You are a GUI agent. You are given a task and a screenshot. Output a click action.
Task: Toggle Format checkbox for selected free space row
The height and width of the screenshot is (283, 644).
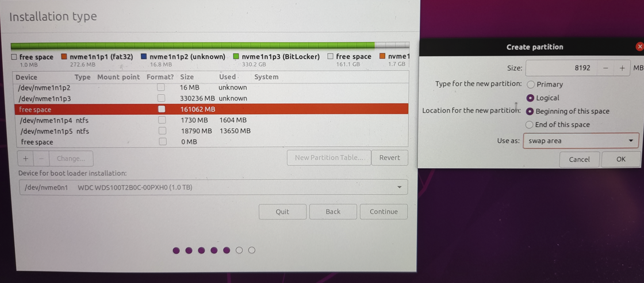click(x=162, y=109)
